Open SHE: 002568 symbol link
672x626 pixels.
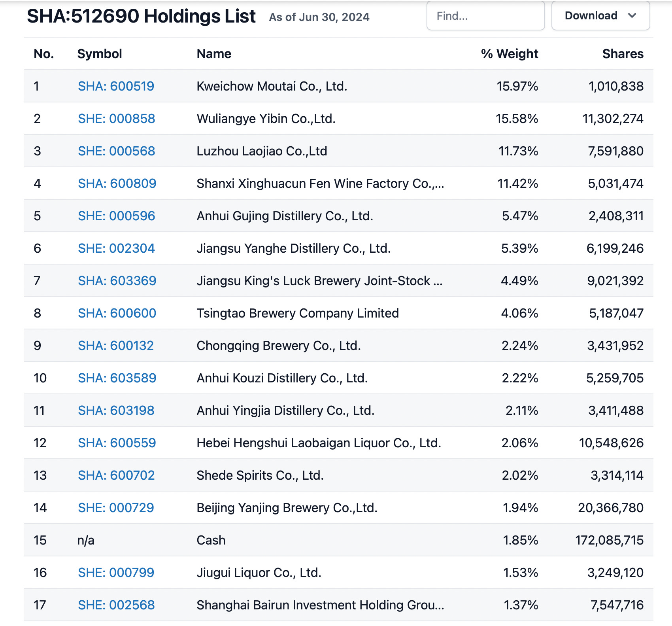click(x=116, y=605)
